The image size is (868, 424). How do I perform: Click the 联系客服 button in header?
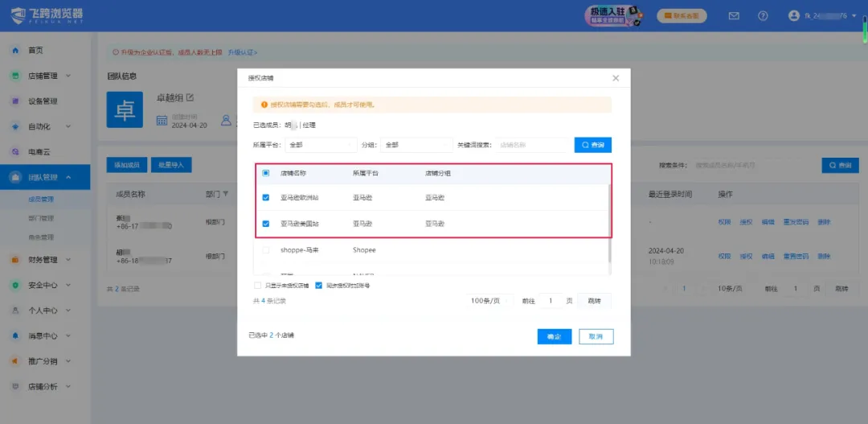point(682,15)
